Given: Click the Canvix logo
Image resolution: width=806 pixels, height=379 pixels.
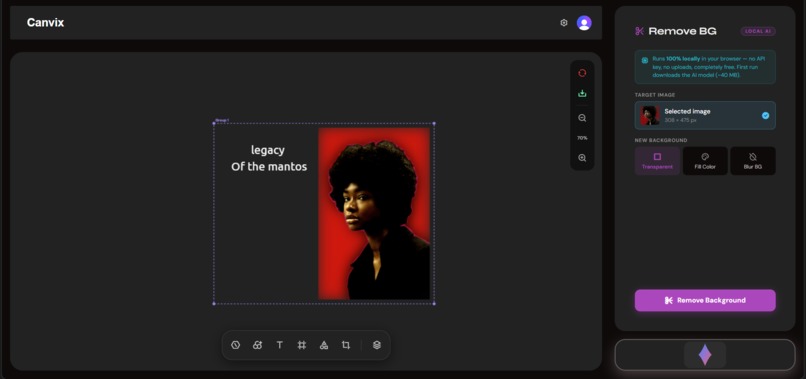Looking at the screenshot, I should pyautogui.click(x=45, y=23).
